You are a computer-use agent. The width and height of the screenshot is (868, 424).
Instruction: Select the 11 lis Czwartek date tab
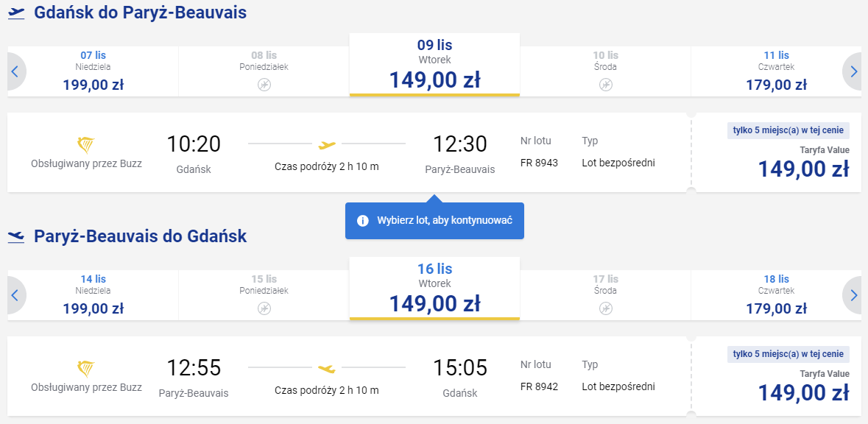775,71
